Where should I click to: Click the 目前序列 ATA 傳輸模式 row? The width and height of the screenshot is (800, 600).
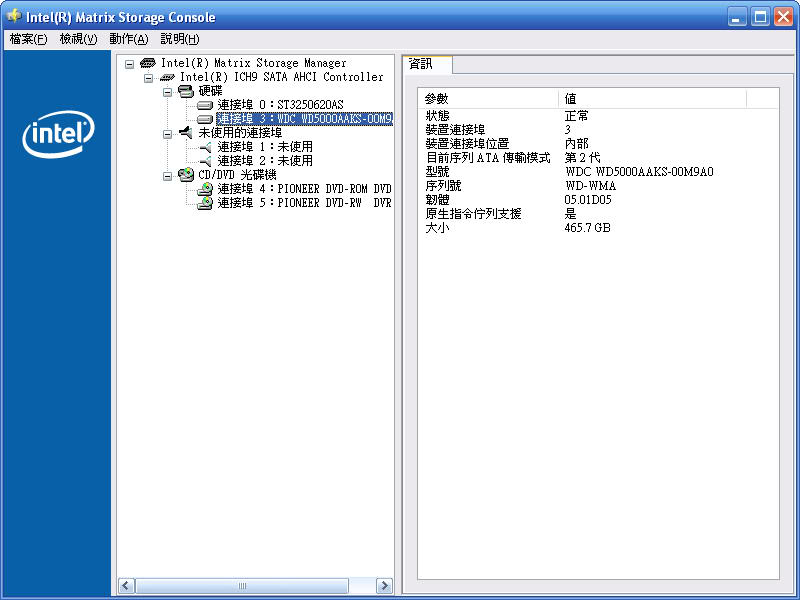click(598, 158)
